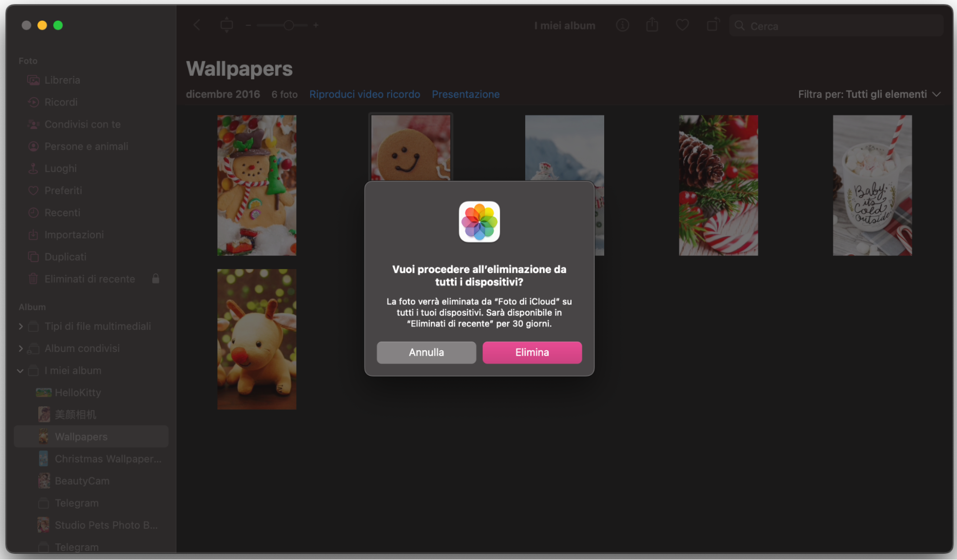The image size is (957, 560).
Task: Open Eliminati di recente
Action: point(90,279)
